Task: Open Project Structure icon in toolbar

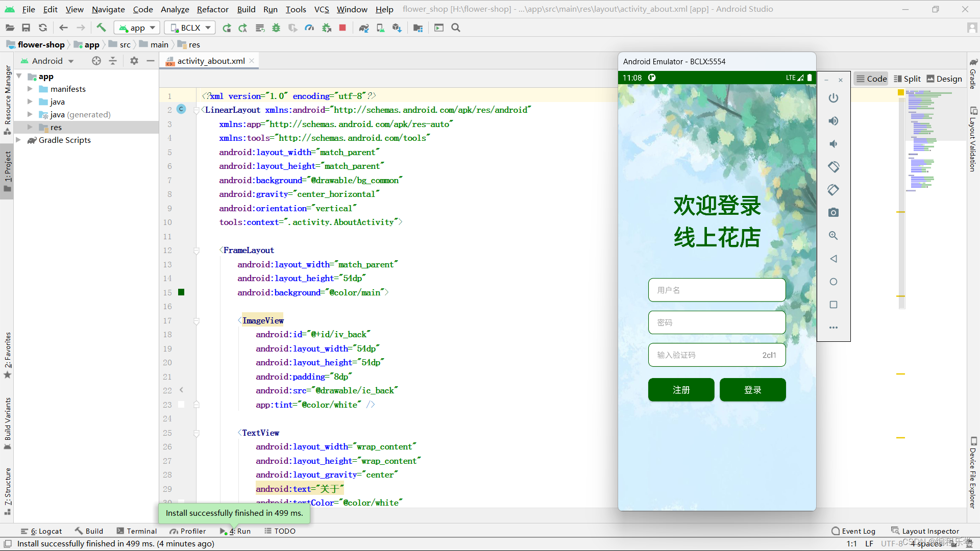Action: point(418,28)
